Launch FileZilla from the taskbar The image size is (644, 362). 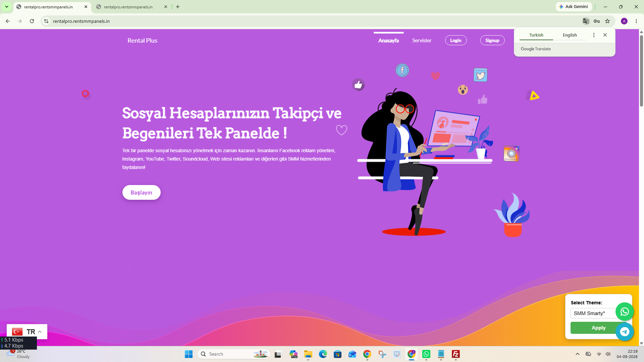[x=456, y=354]
